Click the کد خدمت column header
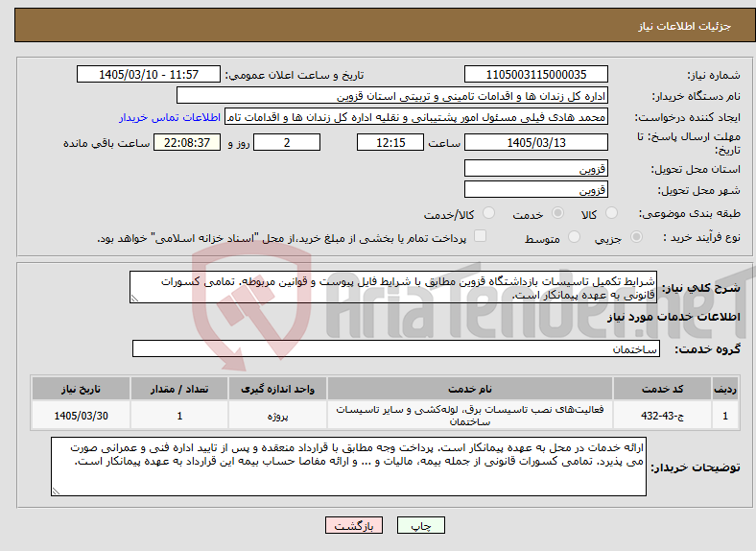The height and width of the screenshot is (551, 756). tap(663, 389)
